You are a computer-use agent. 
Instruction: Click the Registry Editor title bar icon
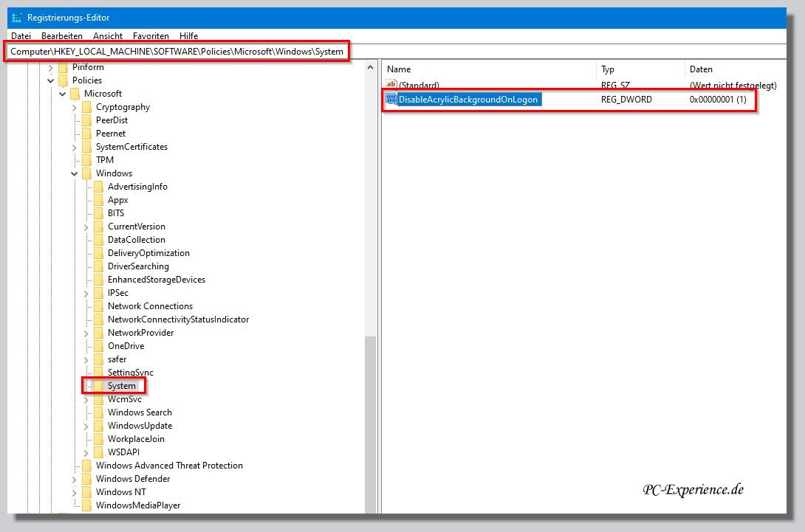tap(17, 18)
